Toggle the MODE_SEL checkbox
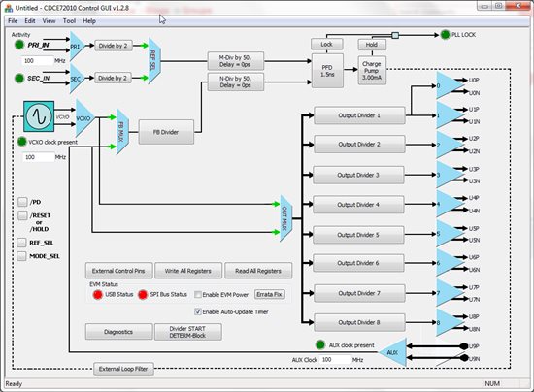 coord(21,256)
